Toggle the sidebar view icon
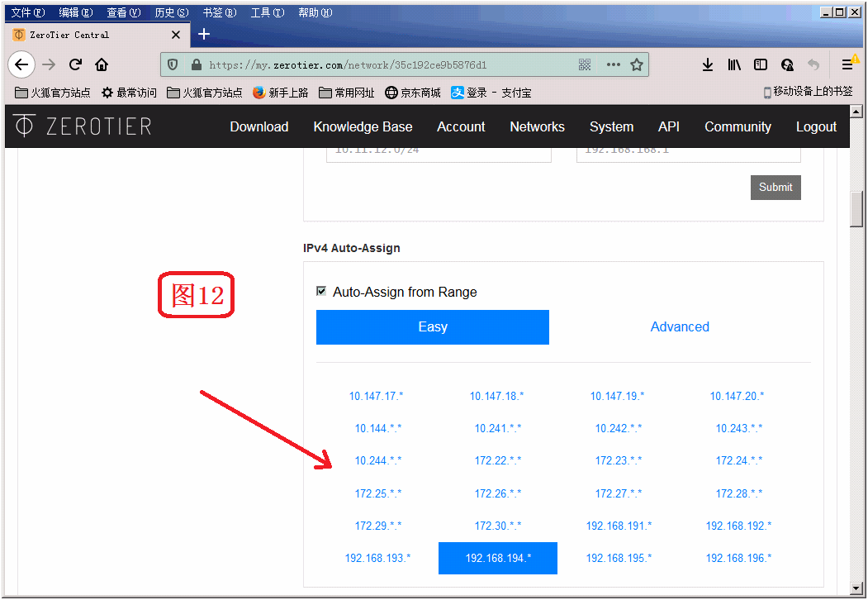The height and width of the screenshot is (600, 868). (x=761, y=64)
